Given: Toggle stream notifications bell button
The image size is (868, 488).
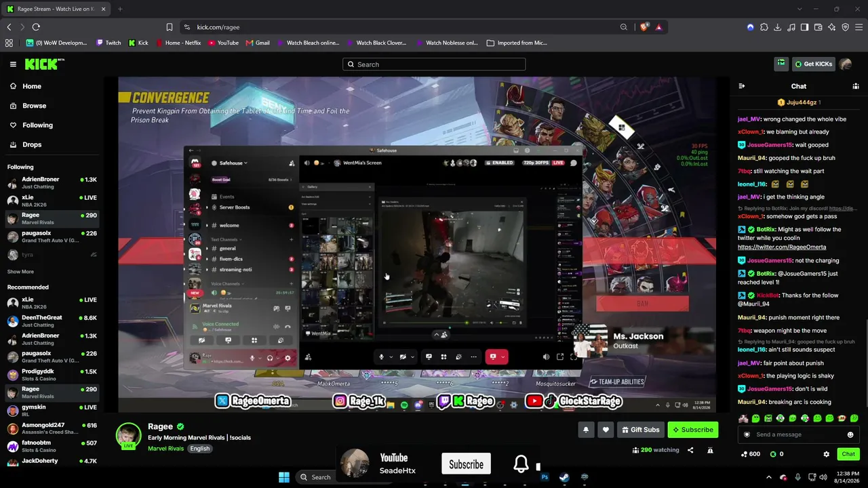Looking at the screenshot, I should [586, 430].
